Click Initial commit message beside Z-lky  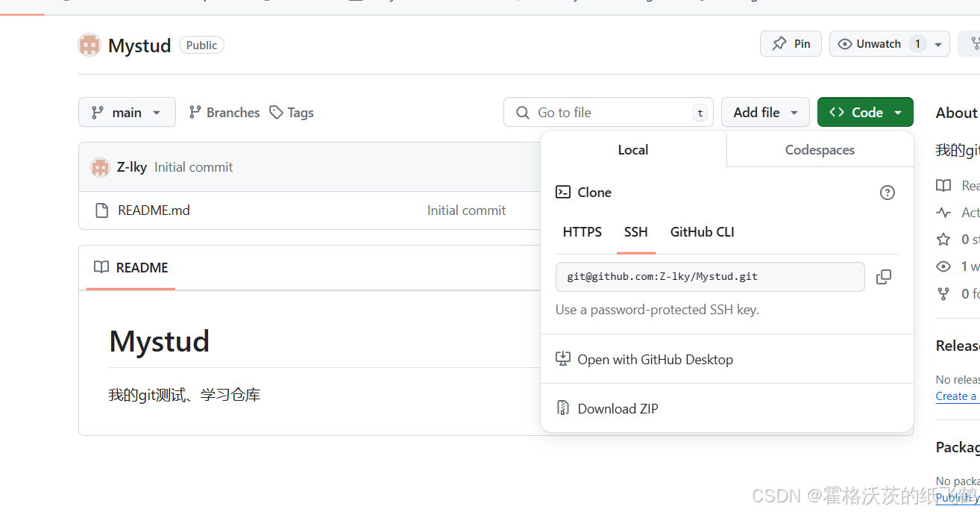(x=194, y=167)
